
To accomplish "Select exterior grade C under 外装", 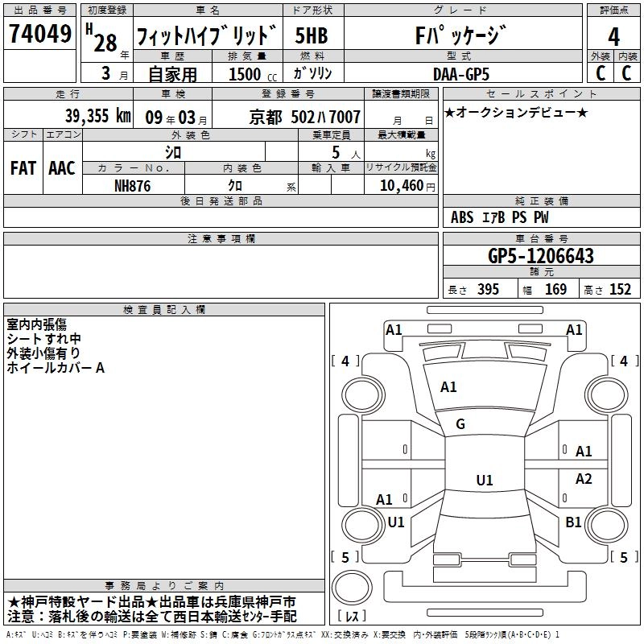I will click(x=601, y=73).
